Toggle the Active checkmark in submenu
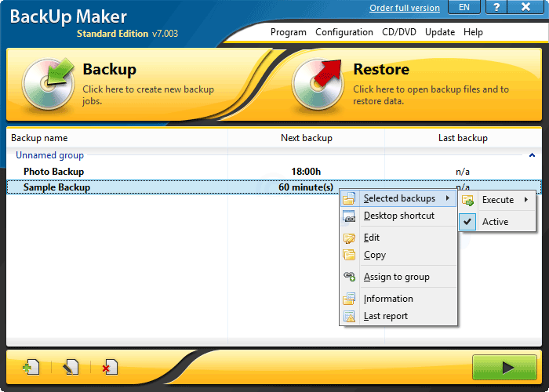Image resolution: width=549 pixels, height=392 pixels. 468,222
